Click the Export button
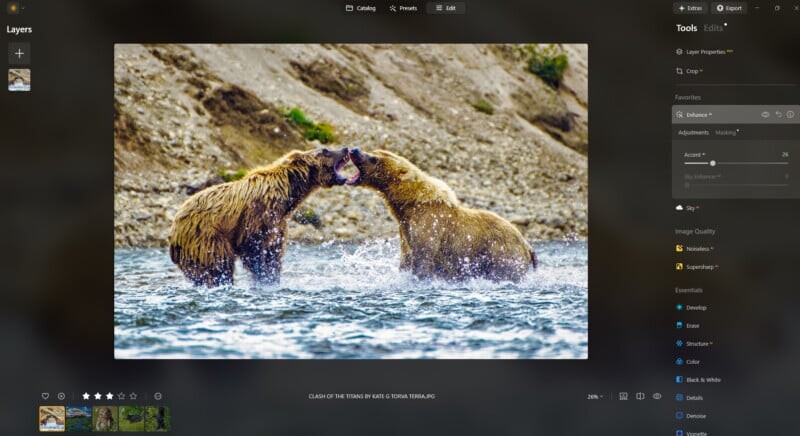 click(x=728, y=8)
